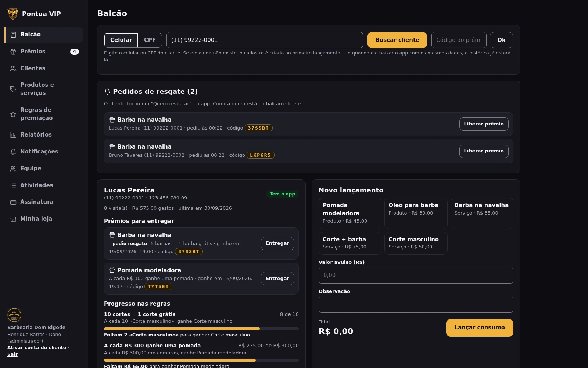This screenshot has height=368, width=588.
Task: Add Óleo para barba product card
Action: click(x=416, y=213)
